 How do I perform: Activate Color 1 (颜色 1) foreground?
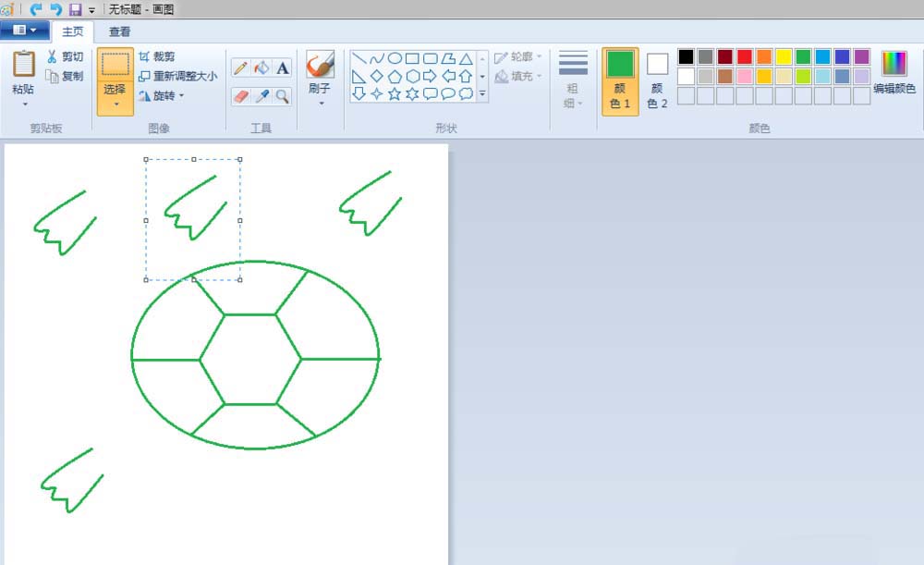620,81
